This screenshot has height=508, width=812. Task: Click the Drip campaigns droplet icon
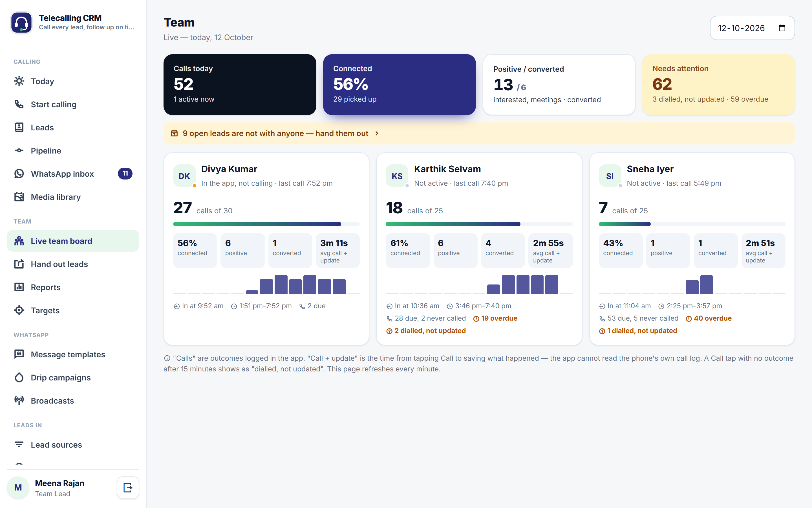click(19, 377)
